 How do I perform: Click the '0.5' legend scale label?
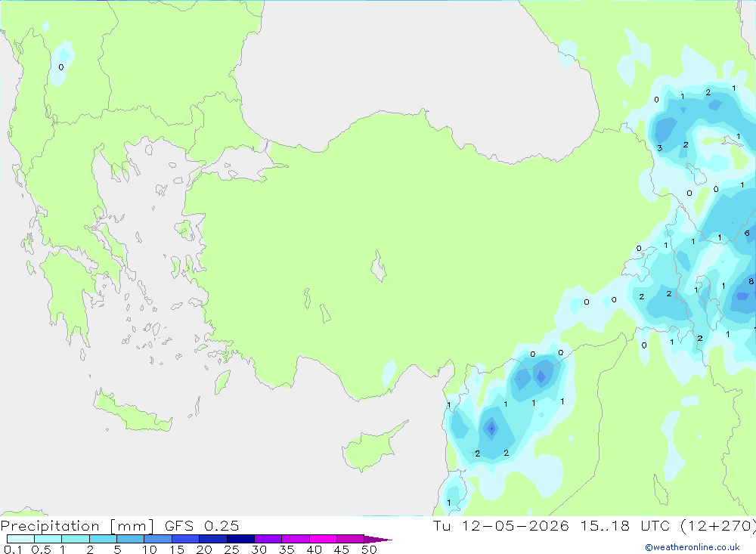pos(41,549)
